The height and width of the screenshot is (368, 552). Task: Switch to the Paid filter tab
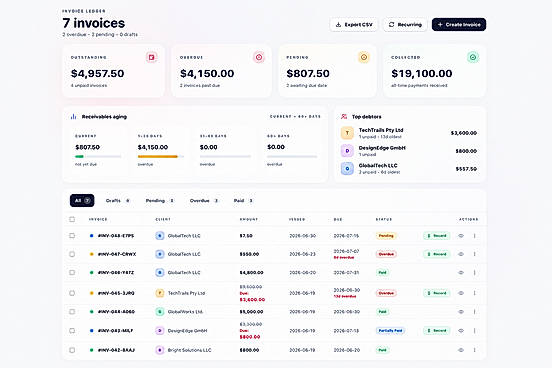pyautogui.click(x=243, y=200)
